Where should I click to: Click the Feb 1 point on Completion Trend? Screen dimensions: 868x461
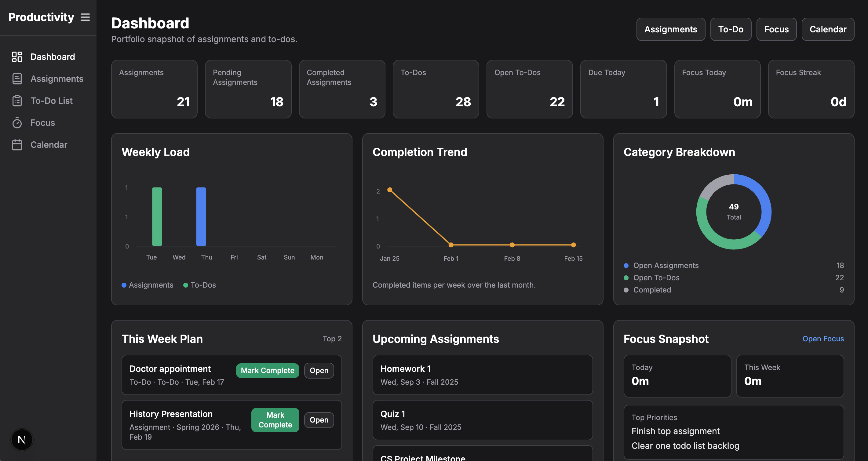click(x=451, y=245)
